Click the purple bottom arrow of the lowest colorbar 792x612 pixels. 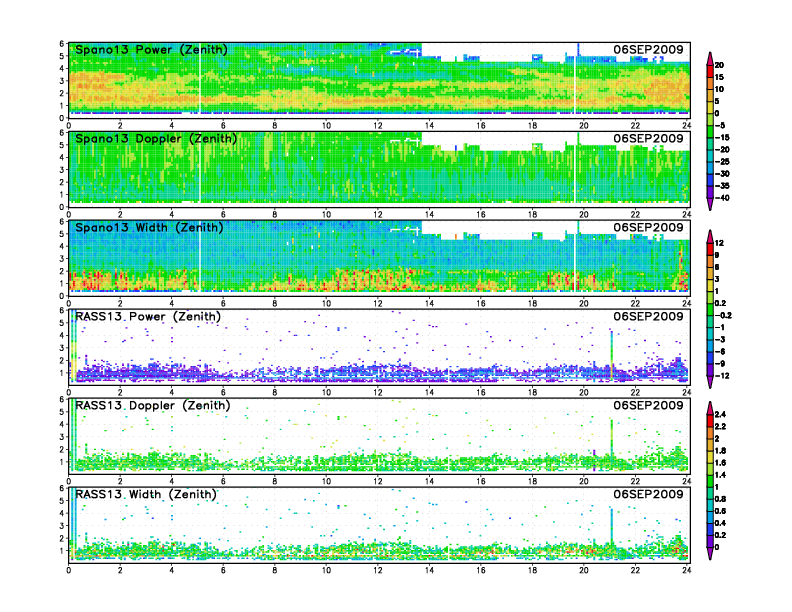pos(711,555)
